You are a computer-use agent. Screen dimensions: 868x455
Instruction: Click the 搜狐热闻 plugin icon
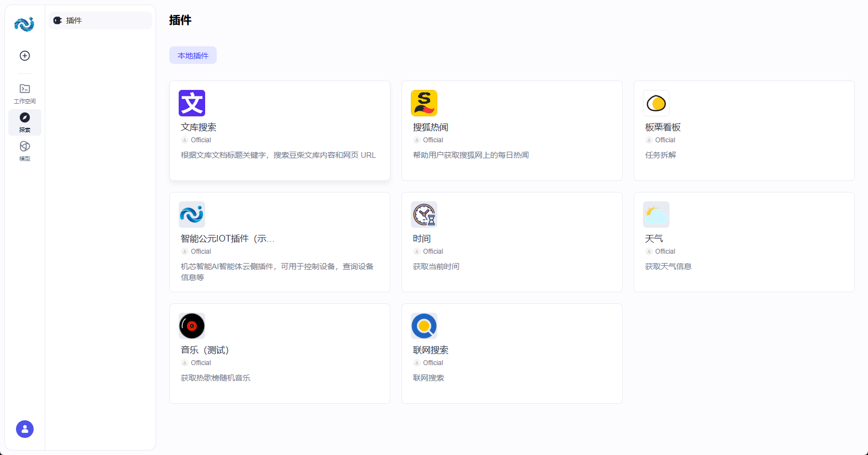click(x=424, y=103)
